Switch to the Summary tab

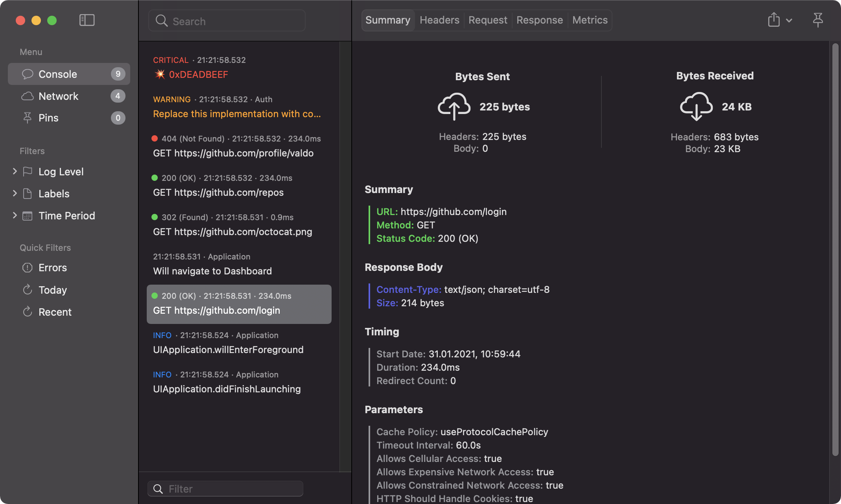(x=388, y=20)
